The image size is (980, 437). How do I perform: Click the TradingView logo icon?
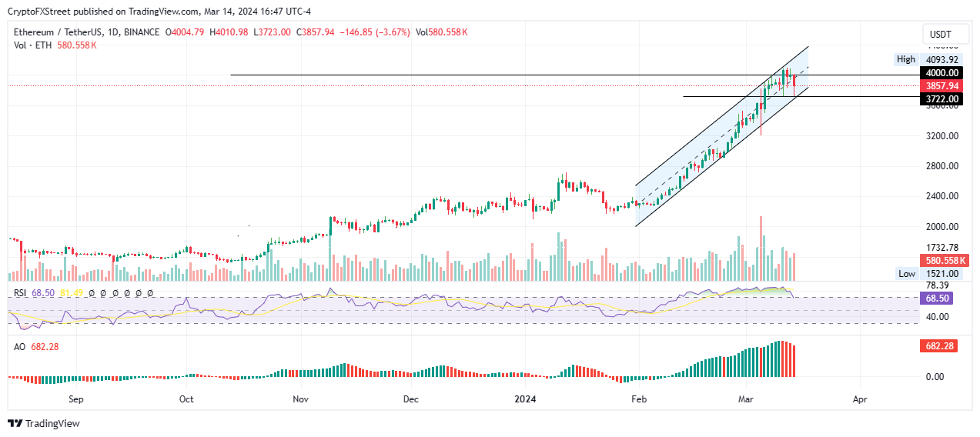click(x=15, y=423)
